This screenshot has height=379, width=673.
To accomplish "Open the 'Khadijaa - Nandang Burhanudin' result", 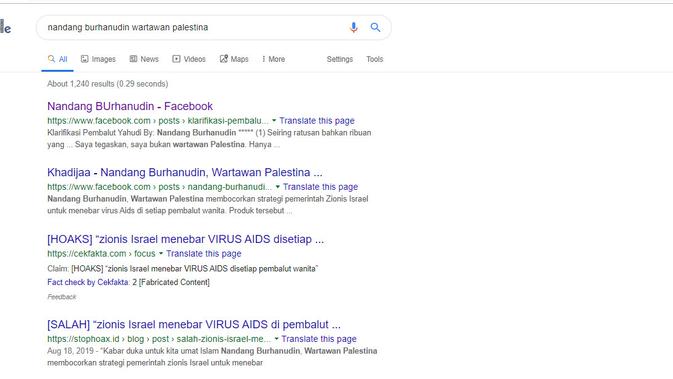I will click(185, 173).
